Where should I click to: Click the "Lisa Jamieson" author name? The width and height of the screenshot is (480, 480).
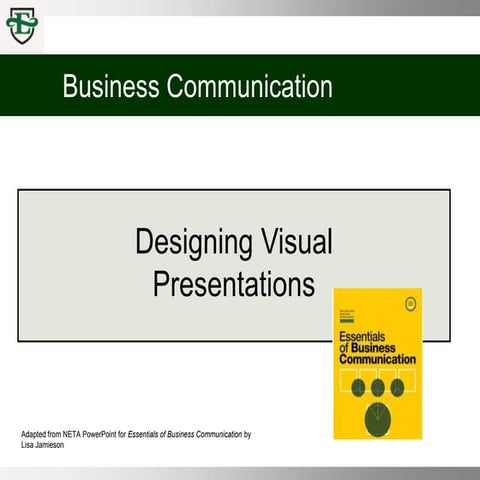(43, 445)
